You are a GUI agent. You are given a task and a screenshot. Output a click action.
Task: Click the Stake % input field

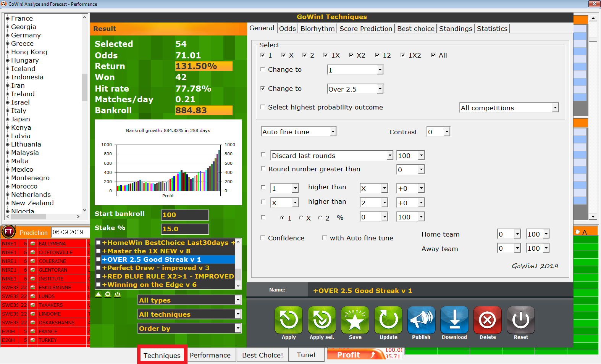point(185,229)
